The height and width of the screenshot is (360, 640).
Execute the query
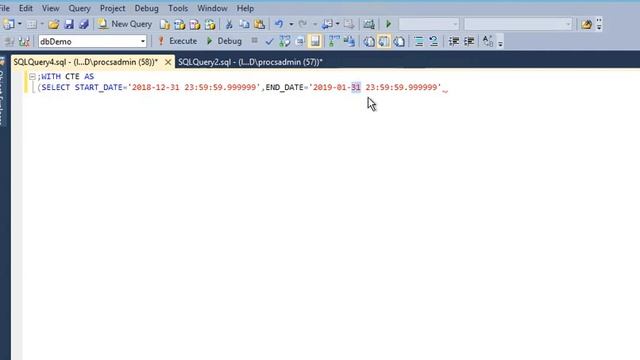pos(178,41)
